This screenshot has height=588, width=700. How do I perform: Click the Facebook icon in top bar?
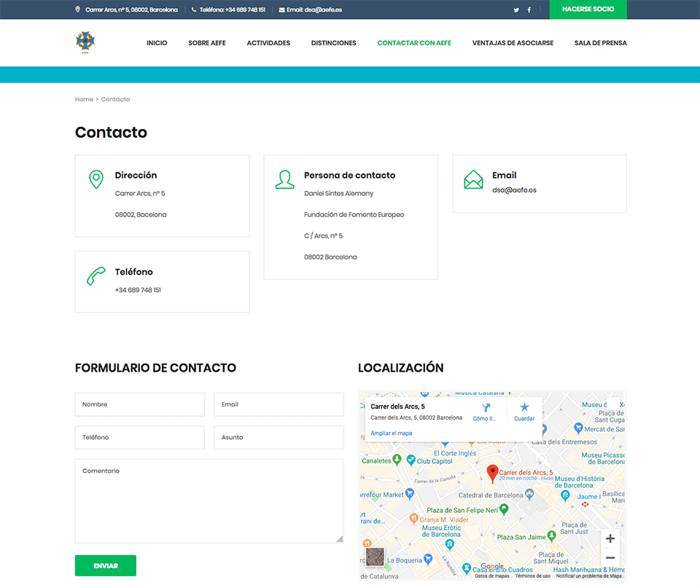tap(530, 9)
